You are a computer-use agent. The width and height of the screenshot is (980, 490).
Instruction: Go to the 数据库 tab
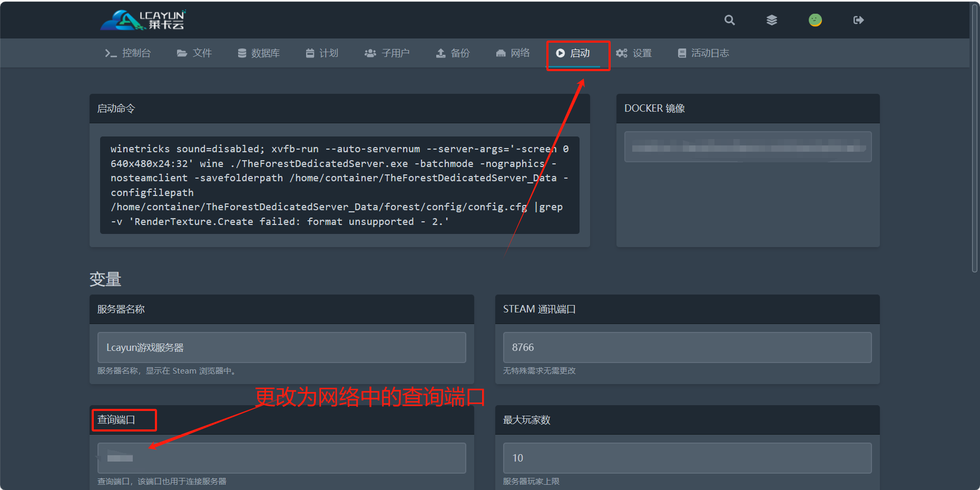coord(259,53)
